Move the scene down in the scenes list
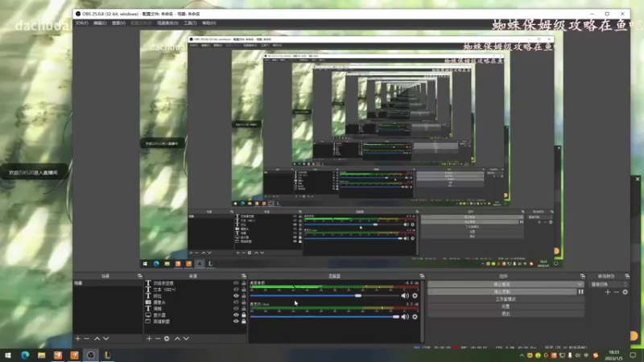The height and width of the screenshot is (362, 644). click(106, 339)
